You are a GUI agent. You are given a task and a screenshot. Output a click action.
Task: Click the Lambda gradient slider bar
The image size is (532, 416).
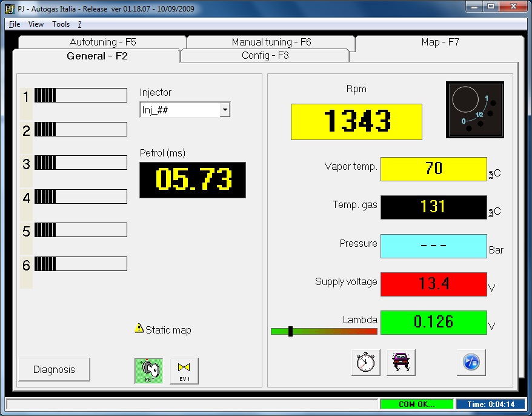tap(324, 331)
